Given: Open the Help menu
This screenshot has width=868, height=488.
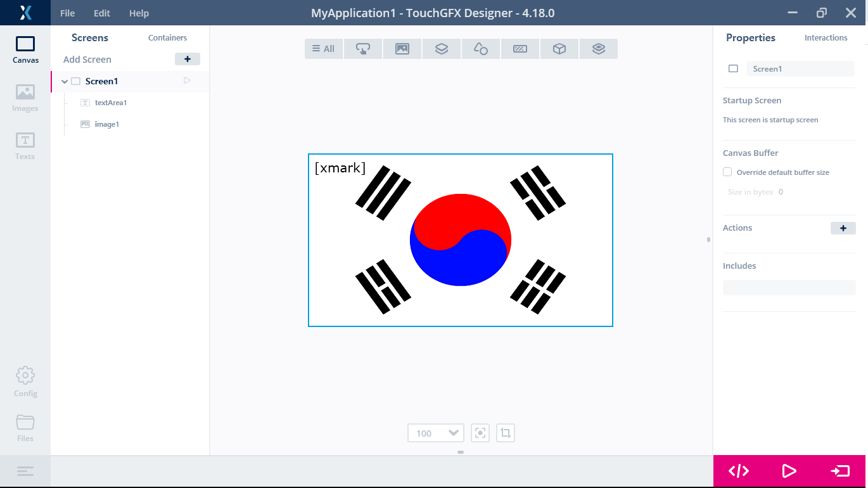Looking at the screenshot, I should click(x=139, y=13).
